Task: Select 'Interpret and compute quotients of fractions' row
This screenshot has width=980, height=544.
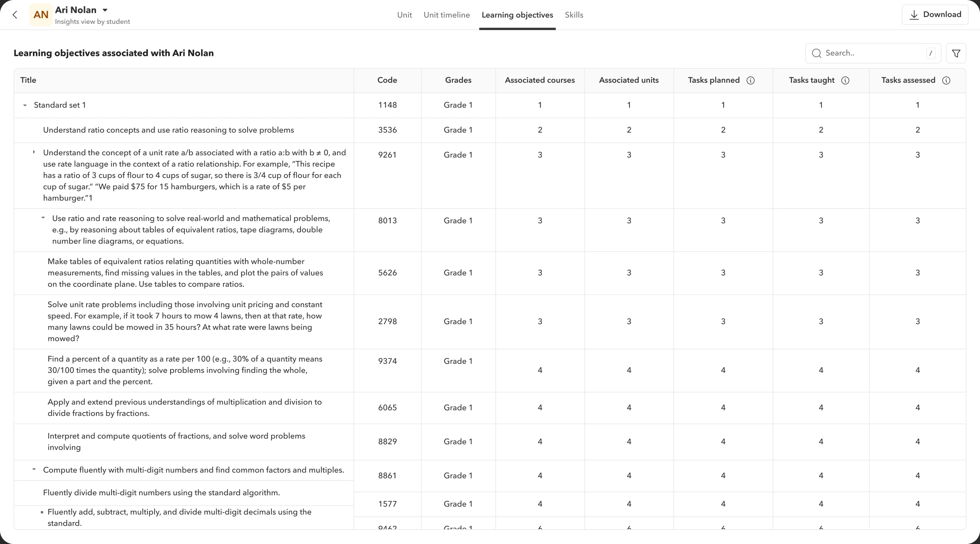Action: [x=176, y=442]
